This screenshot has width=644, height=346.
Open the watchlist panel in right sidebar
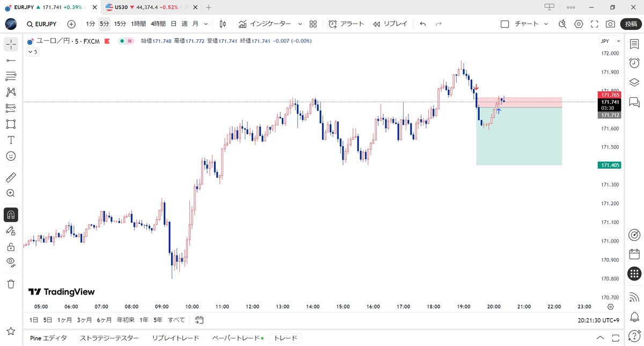(634, 44)
